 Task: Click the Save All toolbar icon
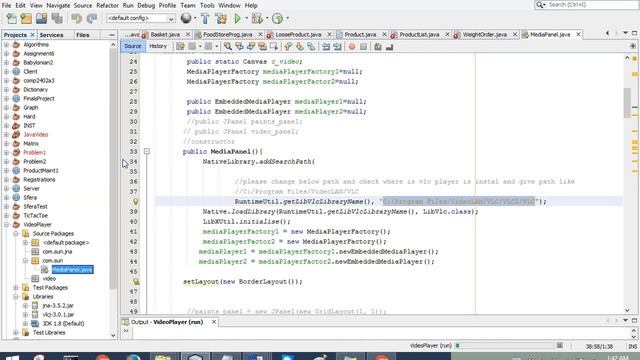pos(57,18)
